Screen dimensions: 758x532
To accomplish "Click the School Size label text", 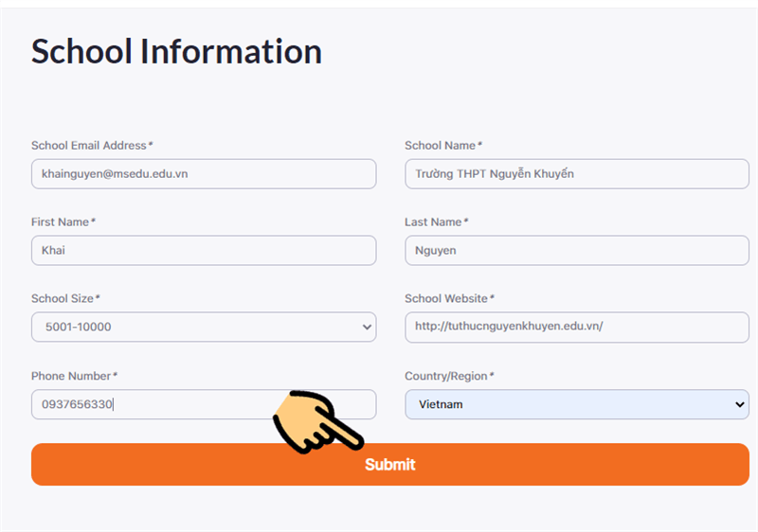I will (64, 299).
